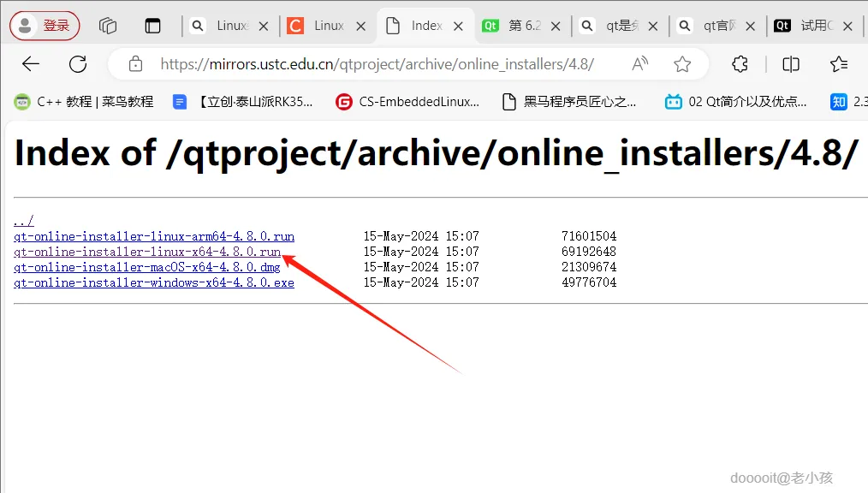Click the browser back arrow

click(x=31, y=64)
